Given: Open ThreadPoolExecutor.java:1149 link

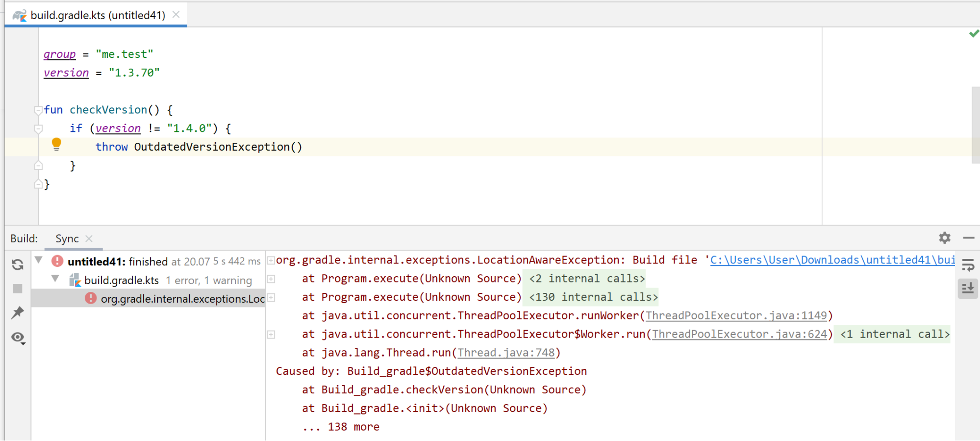Looking at the screenshot, I should (736, 316).
